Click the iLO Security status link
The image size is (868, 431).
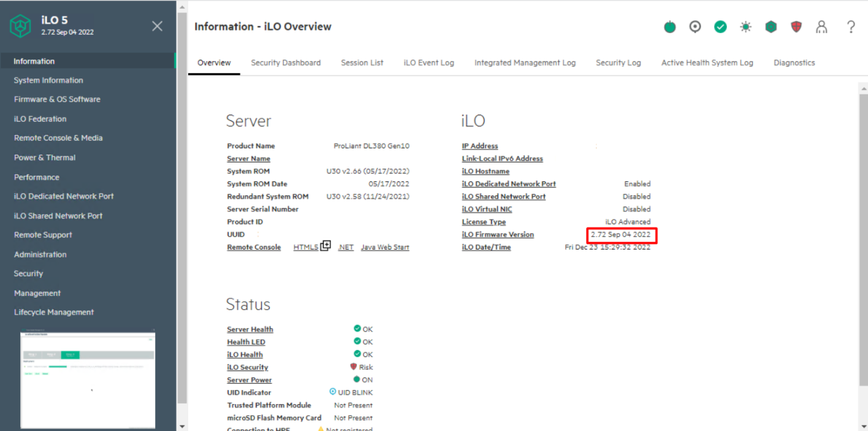click(248, 367)
